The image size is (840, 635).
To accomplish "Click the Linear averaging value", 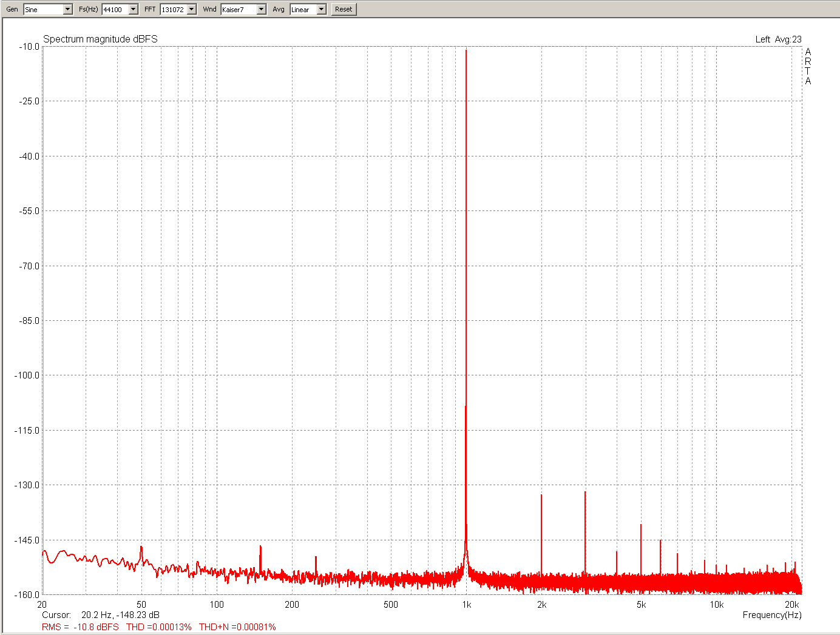I will point(300,10).
